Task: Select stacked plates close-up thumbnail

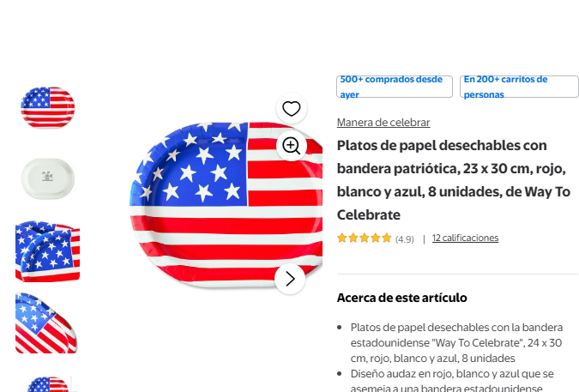Action: coord(48,251)
